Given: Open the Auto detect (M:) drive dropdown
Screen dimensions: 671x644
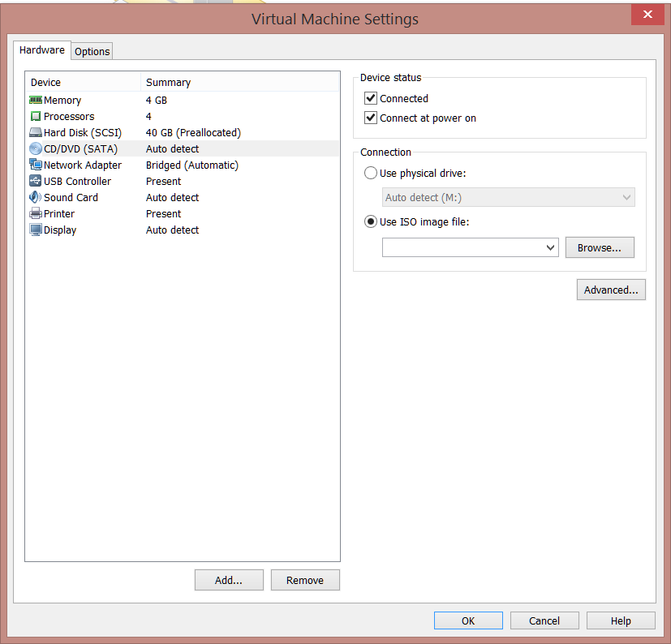Looking at the screenshot, I should point(509,197).
